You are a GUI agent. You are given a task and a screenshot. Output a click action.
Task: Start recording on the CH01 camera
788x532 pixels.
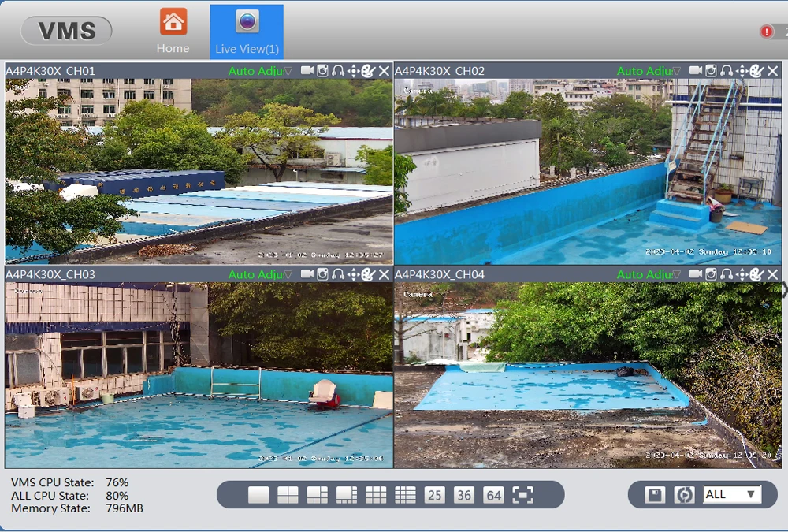tap(307, 71)
